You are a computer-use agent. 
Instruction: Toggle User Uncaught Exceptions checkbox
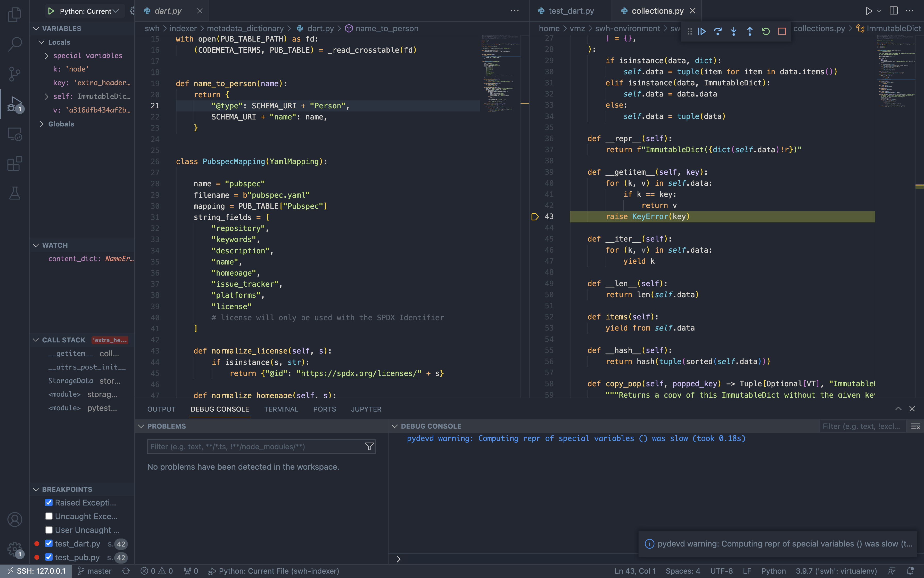pos(49,530)
